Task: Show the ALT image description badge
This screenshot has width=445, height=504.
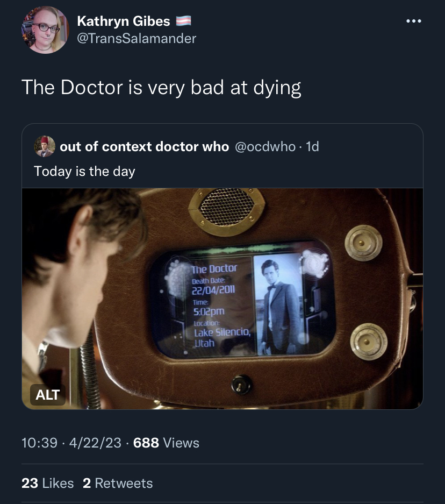Action: pos(47,395)
